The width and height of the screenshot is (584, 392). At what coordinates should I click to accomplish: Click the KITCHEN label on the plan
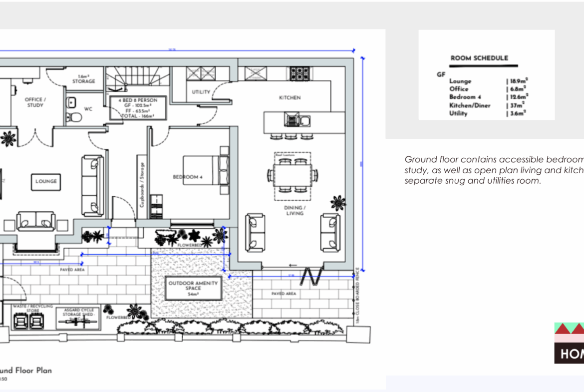pyautogui.click(x=290, y=97)
